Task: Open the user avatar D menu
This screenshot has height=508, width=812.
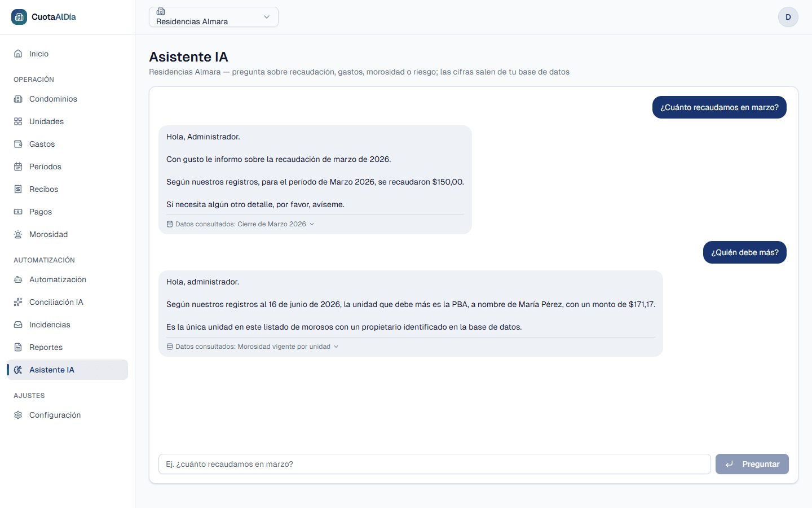Action: click(788, 17)
